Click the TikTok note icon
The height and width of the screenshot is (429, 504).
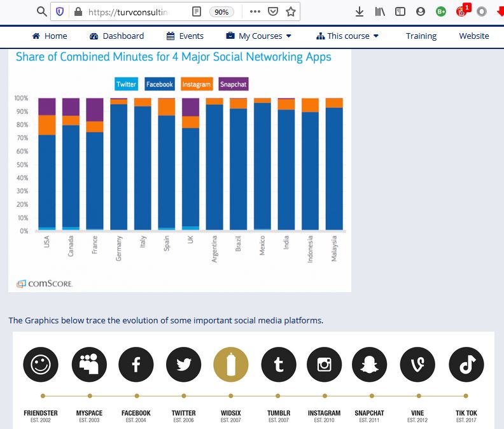click(466, 364)
